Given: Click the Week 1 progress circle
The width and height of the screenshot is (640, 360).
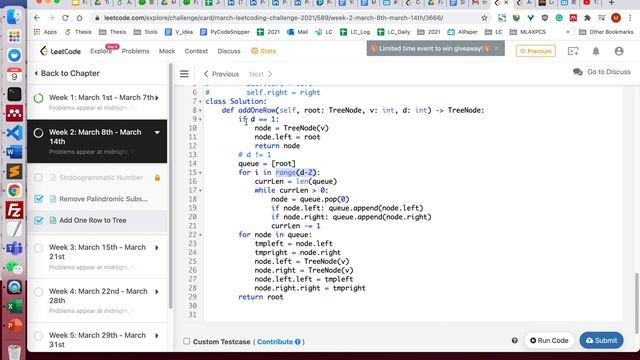Looking at the screenshot, I should pyautogui.click(x=38, y=98).
